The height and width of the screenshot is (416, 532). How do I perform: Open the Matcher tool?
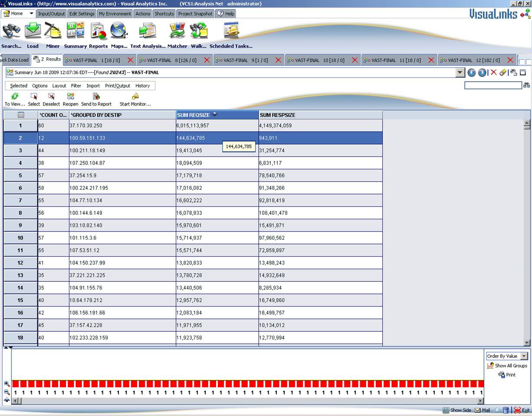click(177, 31)
